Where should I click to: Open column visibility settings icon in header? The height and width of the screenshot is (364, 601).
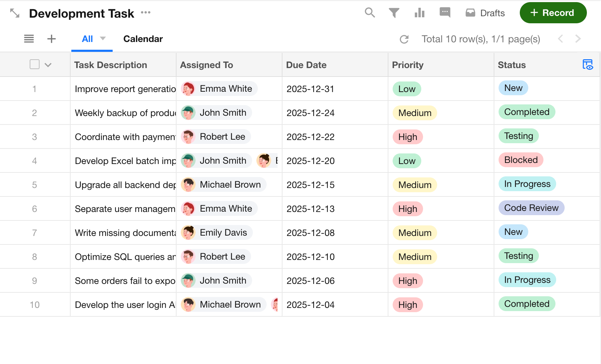tap(588, 65)
